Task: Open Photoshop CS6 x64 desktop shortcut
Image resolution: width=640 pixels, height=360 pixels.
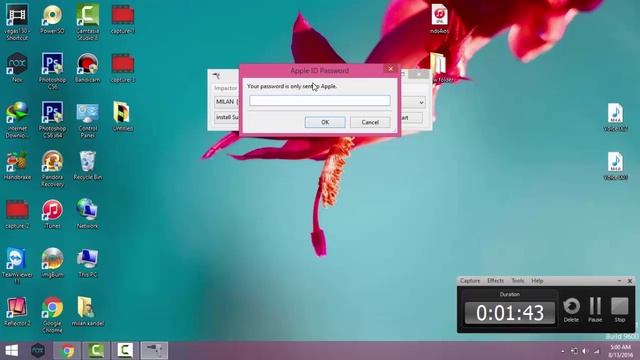Action: (x=52, y=120)
